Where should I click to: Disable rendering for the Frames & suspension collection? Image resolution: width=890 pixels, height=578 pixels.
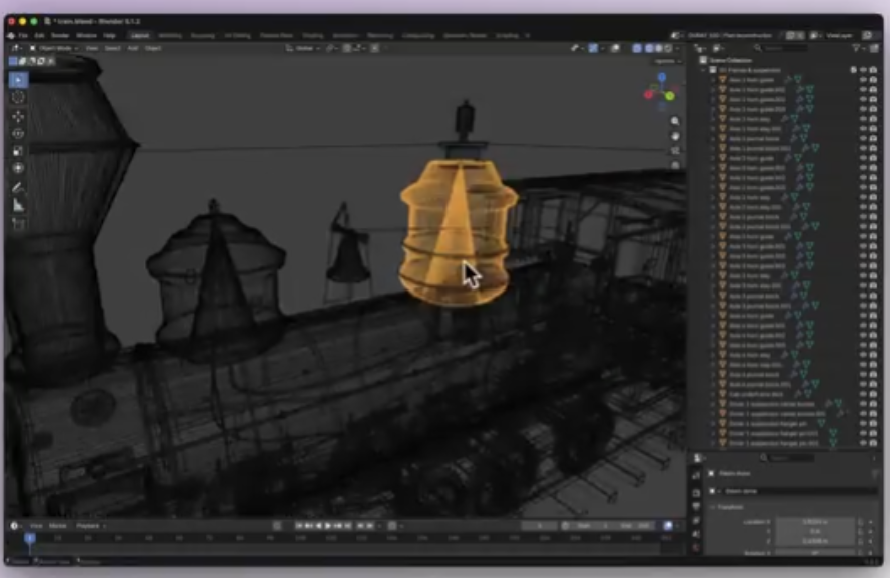873,70
